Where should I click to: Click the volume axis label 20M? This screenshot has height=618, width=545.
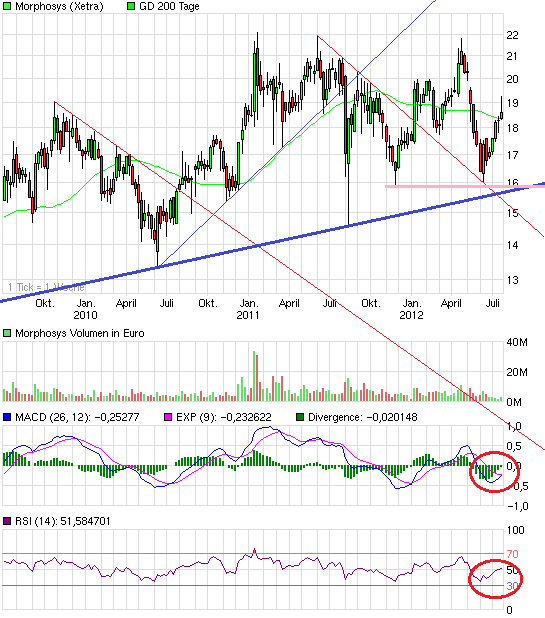tap(517, 372)
